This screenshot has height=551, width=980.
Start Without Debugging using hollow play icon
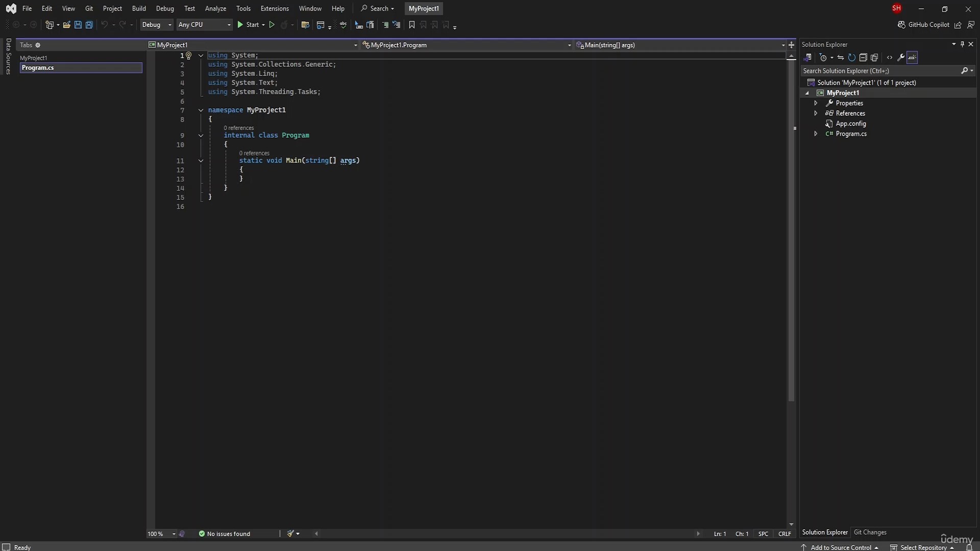(x=272, y=24)
